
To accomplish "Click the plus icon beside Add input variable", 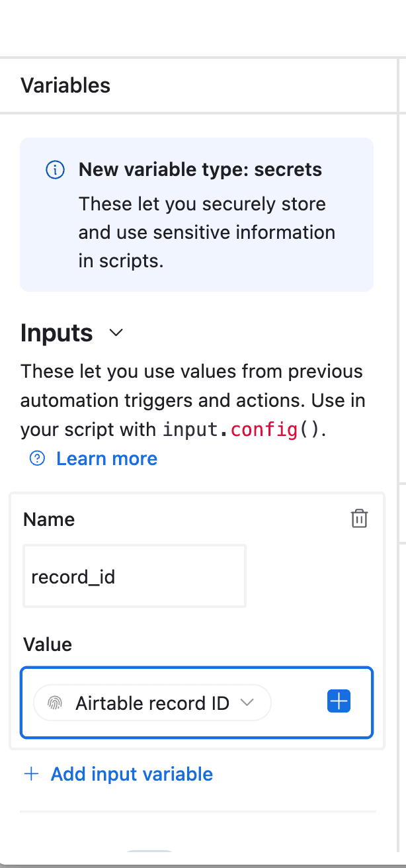I will coord(31,774).
